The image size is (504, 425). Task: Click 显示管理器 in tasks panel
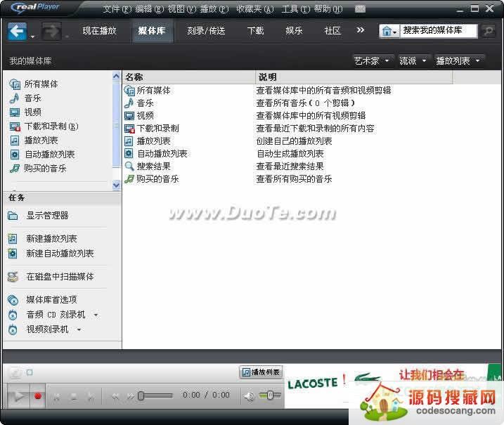click(x=47, y=216)
